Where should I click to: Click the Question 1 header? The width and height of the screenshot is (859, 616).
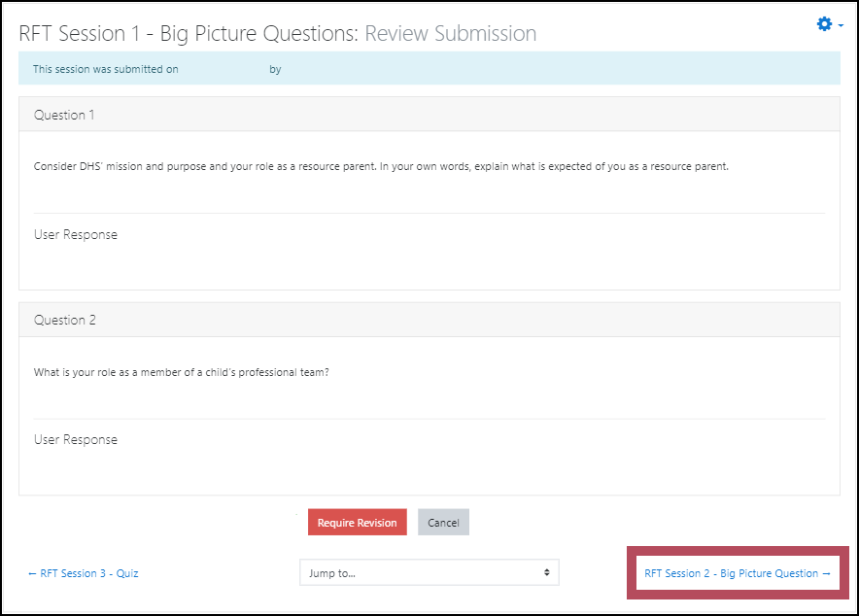tap(429, 115)
